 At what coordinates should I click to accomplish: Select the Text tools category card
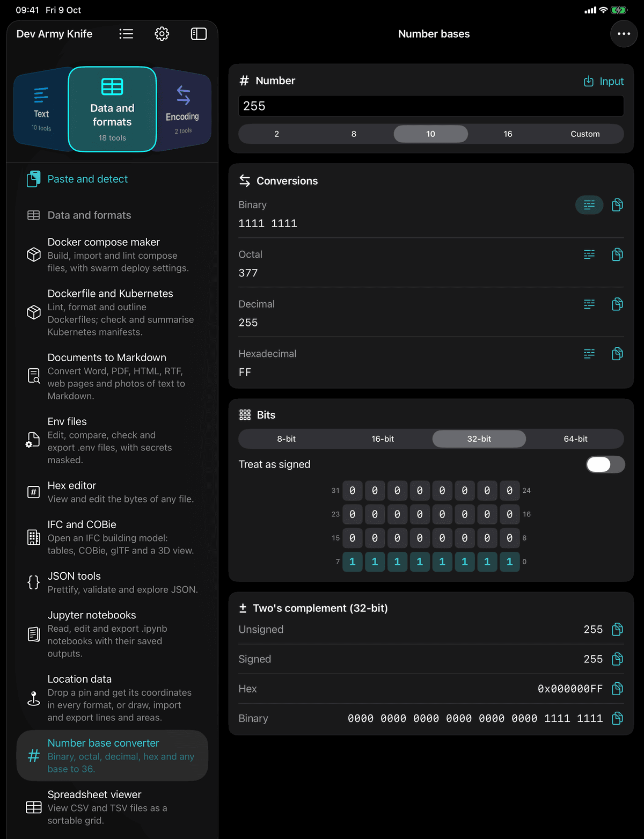(x=41, y=109)
